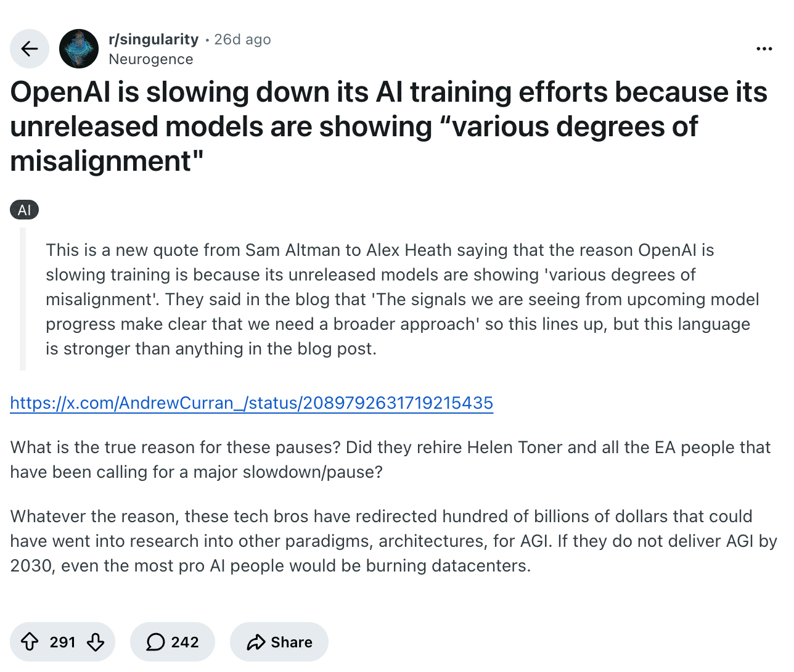Click the paragraph mentioning Helen Toner
Image resolution: width=794 pixels, height=672 pixels.
click(390, 459)
